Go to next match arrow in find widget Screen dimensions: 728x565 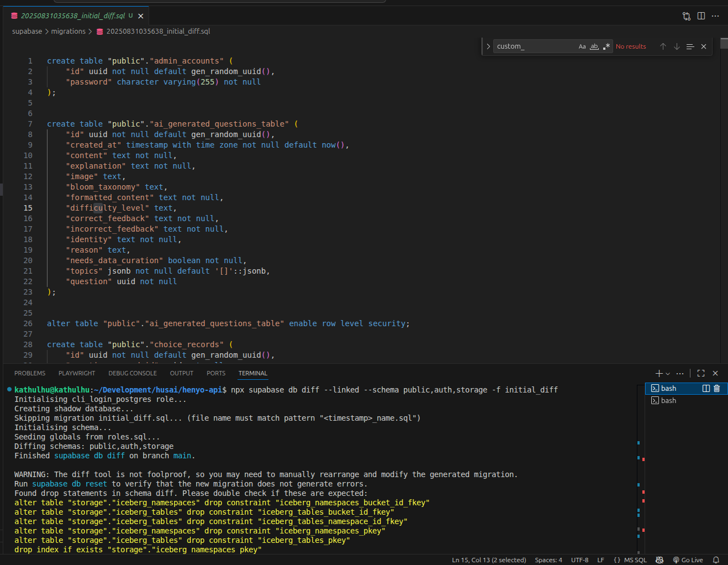tap(677, 46)
